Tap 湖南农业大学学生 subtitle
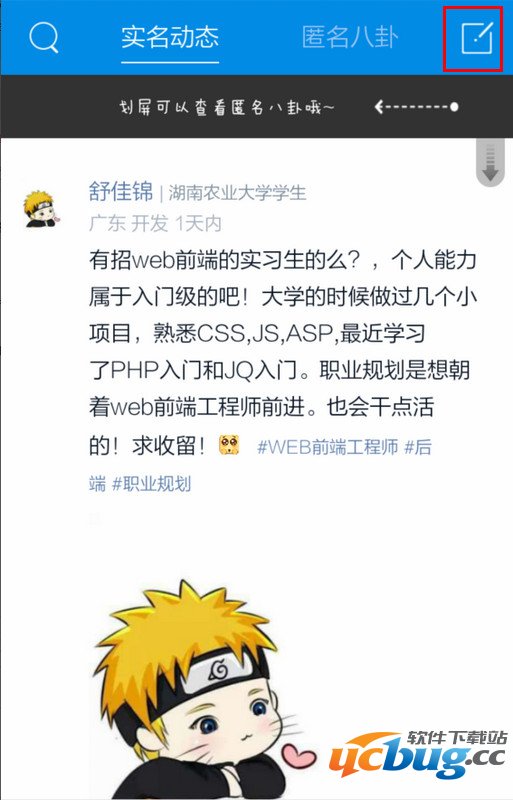513x800 pixels. (x=237, y=193)
